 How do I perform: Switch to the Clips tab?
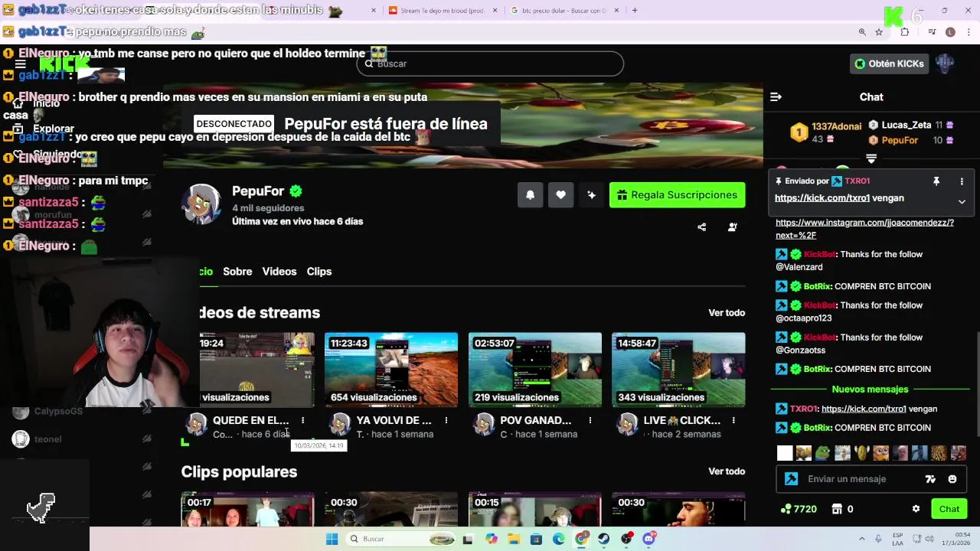click(x=319, y=272)
